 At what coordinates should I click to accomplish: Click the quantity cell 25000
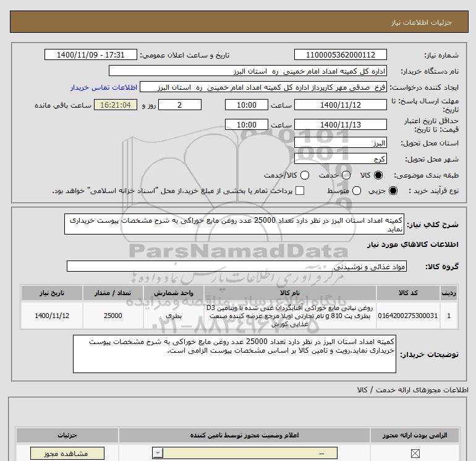tap(113, 316)
